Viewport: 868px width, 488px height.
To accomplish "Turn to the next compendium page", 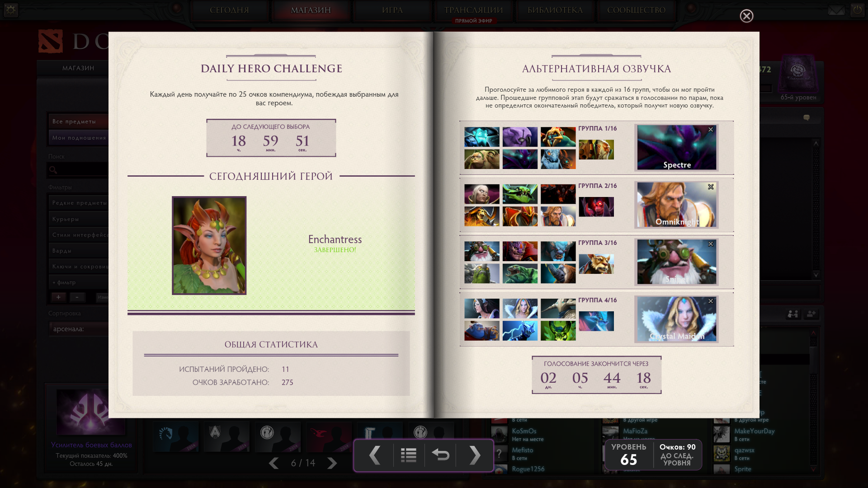I will (474, 455).
